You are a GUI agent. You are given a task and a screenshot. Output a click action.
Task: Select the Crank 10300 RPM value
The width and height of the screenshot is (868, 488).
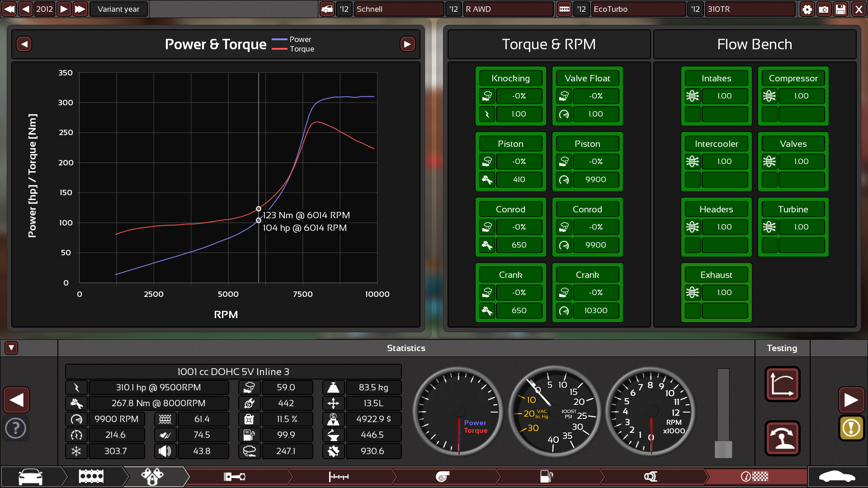tap(596, 310)
